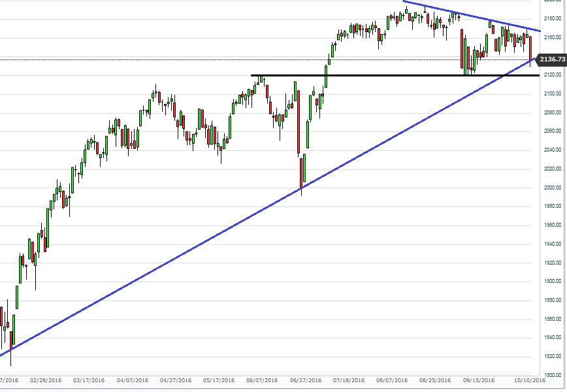This screenshot has width=567, height=392.
Task: Click the dotted current price line
Action: pos(268,59)
